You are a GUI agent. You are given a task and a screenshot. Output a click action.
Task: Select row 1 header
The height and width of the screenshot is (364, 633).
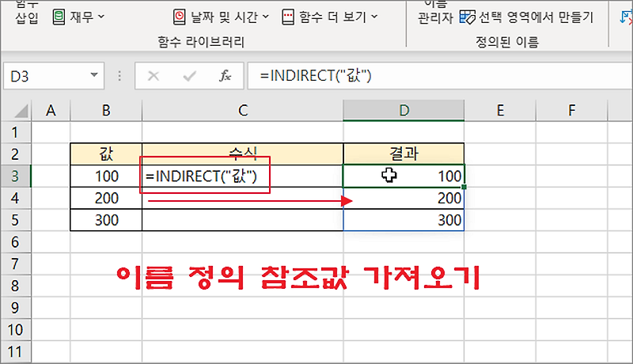coord(15,132)
